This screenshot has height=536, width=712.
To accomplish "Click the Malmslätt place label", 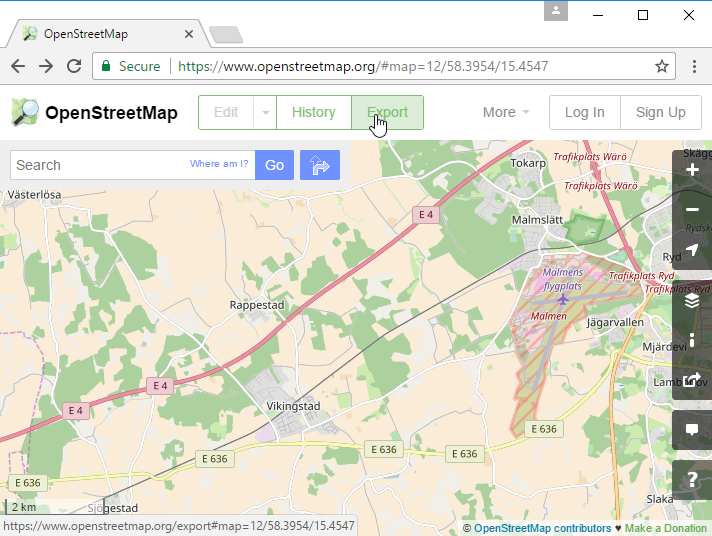I will pos(537,220).
